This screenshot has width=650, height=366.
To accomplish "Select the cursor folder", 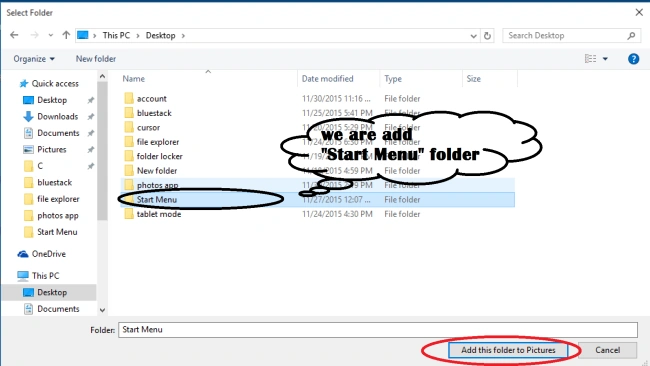I will (148, 128).
